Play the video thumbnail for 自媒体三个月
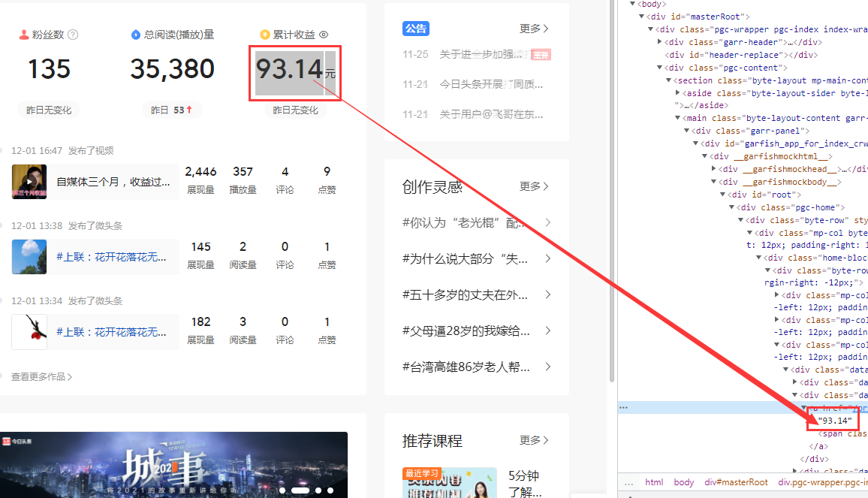Viewport: 868px width, 498px height. coord(29,182)
